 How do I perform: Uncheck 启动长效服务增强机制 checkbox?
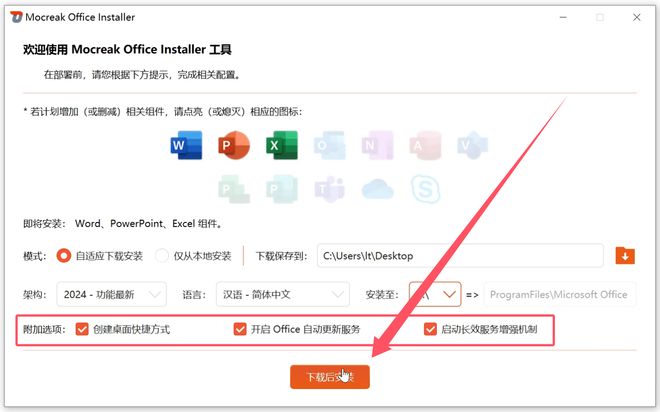click(430, 329)
